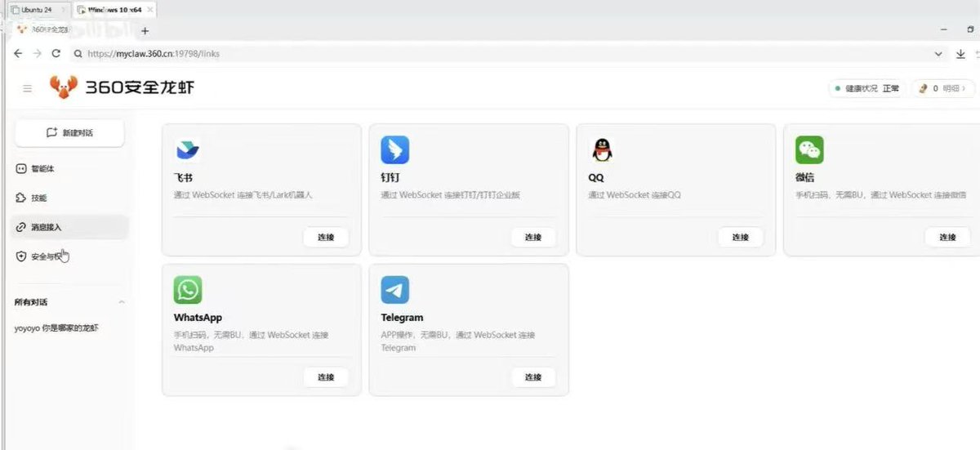Open 智能体 in the sidebar
The image size is (980, 450).
(x=69, y=168)
